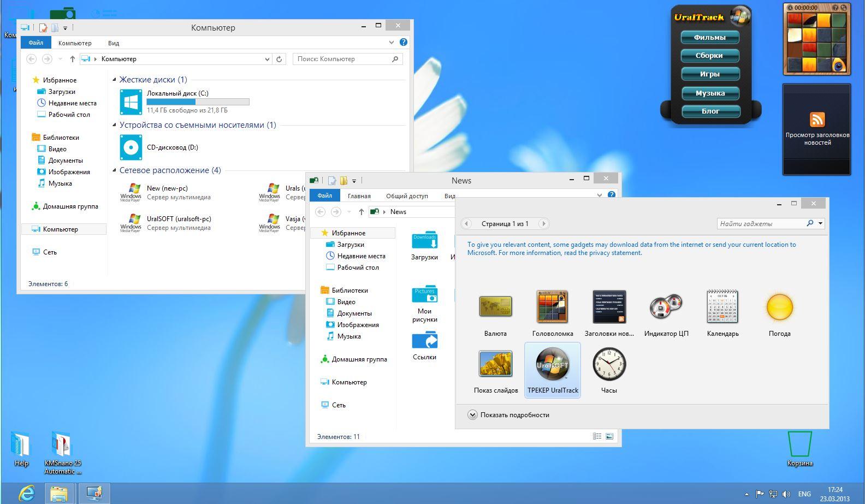The height and width of the screenshot is (504, 865).
Task: Click the RSS news headlines gadget
Action: point(817,129)
